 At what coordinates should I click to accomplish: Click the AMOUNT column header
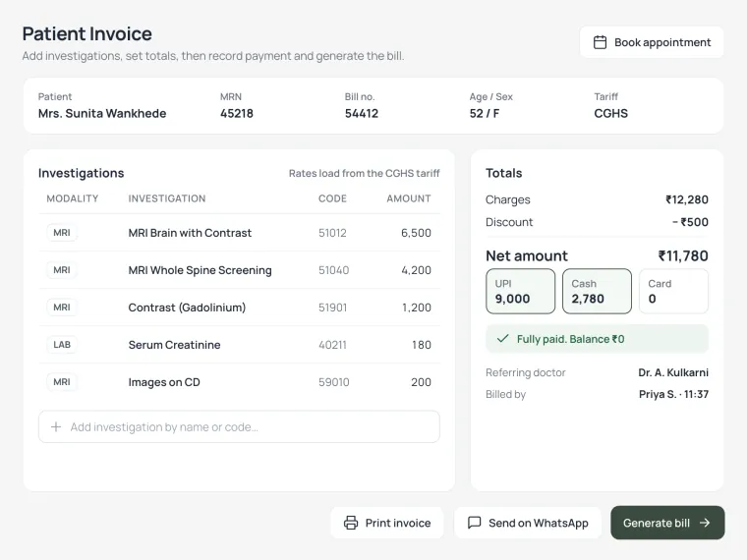pos(408,198)
